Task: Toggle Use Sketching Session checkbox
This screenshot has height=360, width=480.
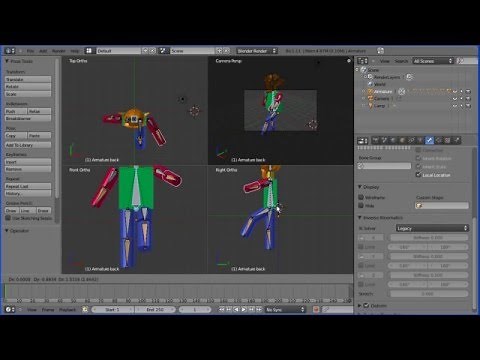Action: click(x=8, y=218)
